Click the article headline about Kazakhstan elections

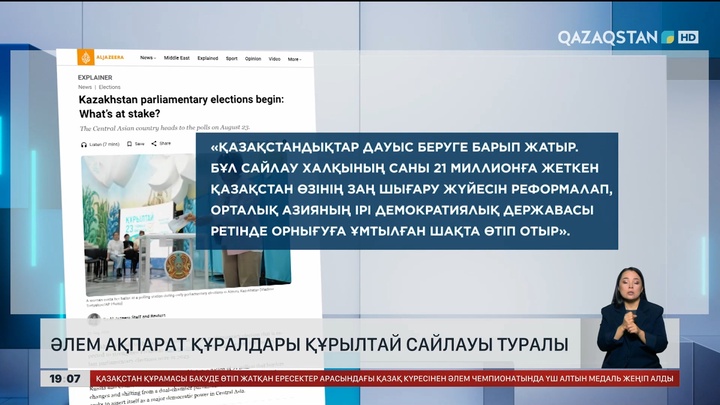click(x=181, y=107)
